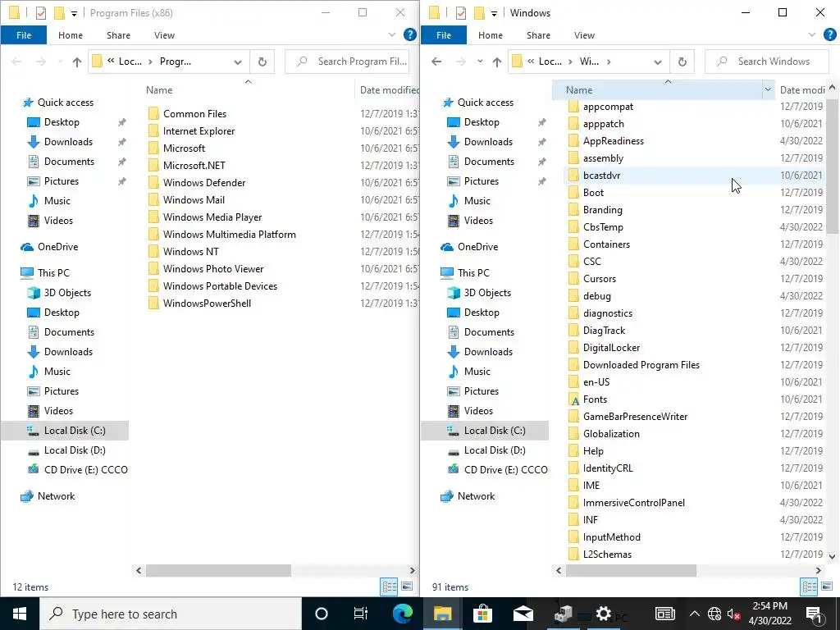Select the ImmersiveControlPanel folder
This screenshot has height=630, width=840.
coord(634,503)
